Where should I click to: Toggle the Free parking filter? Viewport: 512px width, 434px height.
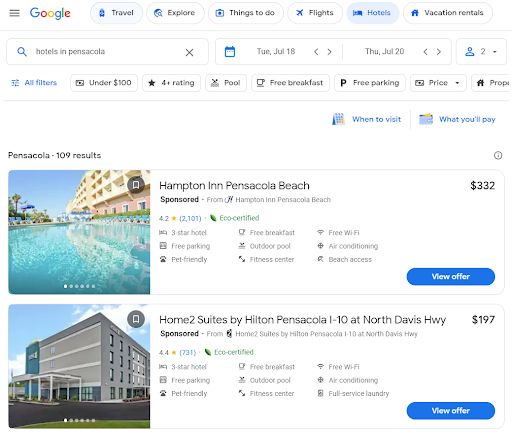pyautogui.click(x=370, y=83)
